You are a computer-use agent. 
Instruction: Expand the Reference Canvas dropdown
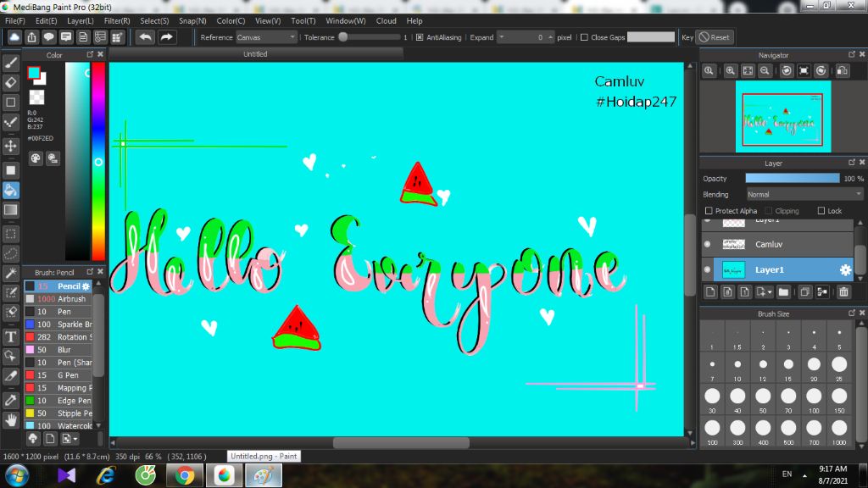click(266, 37)
